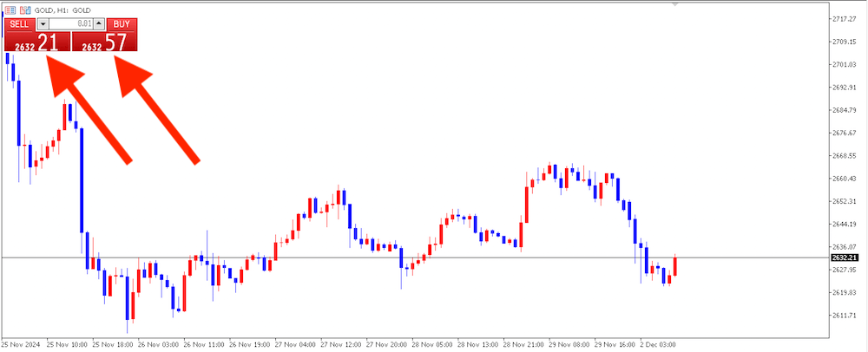This screenshot has width=868, height=352.
Task: Decrease trade volume with the down arrow
Action: pyautogui.click(x=45, y=23)
